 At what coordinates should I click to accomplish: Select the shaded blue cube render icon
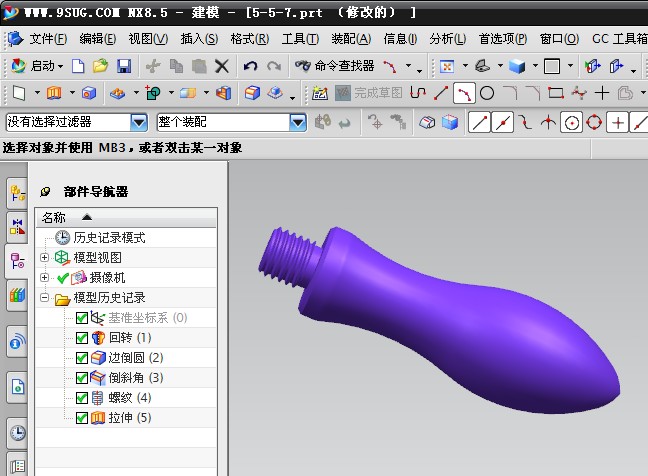click(517, 66)
